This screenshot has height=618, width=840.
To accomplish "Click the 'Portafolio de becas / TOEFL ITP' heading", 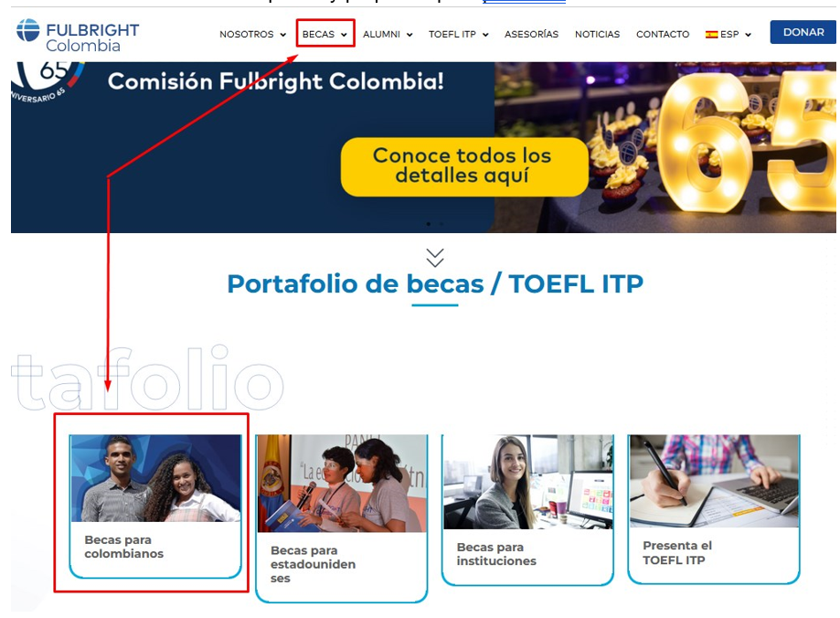I will (435, 283).
